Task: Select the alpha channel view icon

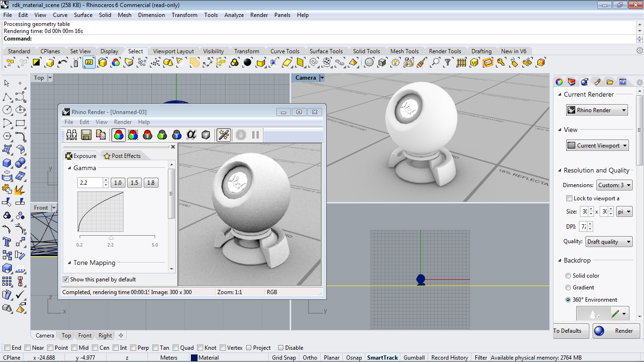Action: click(x=191, y=135)
